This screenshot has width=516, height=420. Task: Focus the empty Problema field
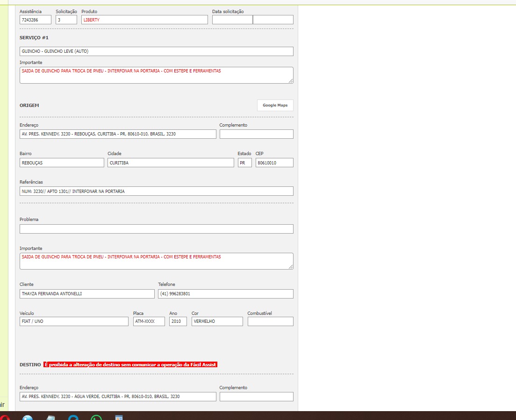pos(156,229)
